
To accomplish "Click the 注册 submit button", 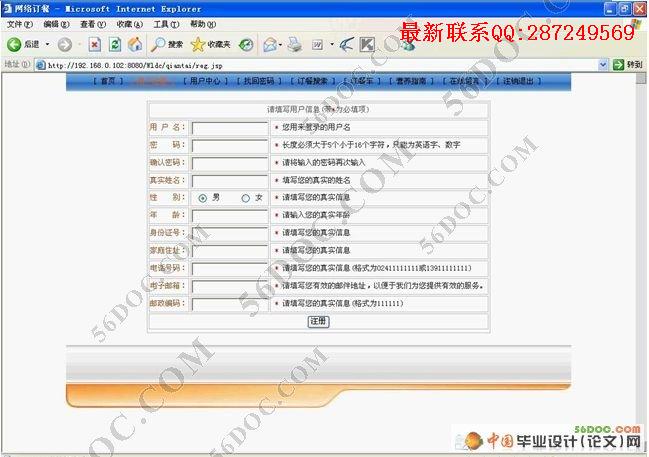I will pos(318,321).
